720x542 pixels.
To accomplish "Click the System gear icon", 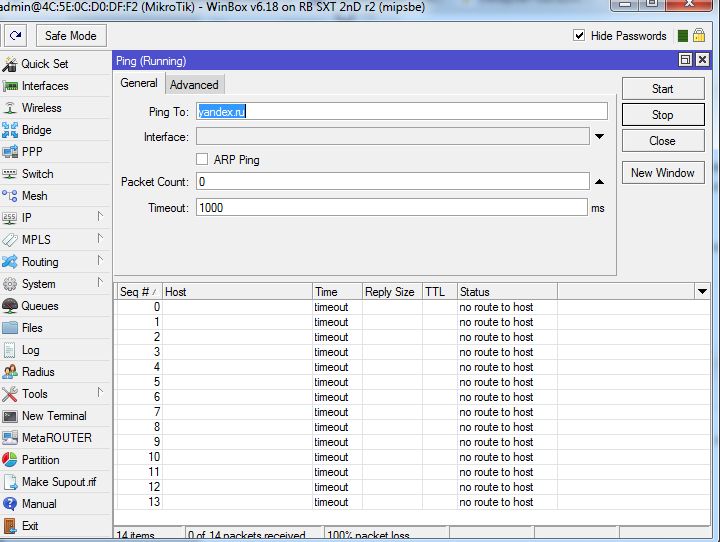I will pyautogui.click(x=10, y=284).
